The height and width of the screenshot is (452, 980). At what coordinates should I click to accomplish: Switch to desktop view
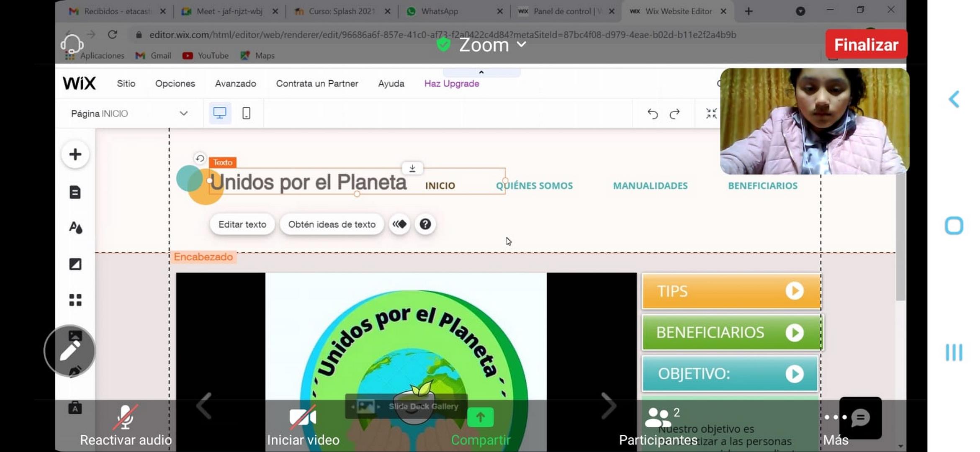click(x=220, y=113)
